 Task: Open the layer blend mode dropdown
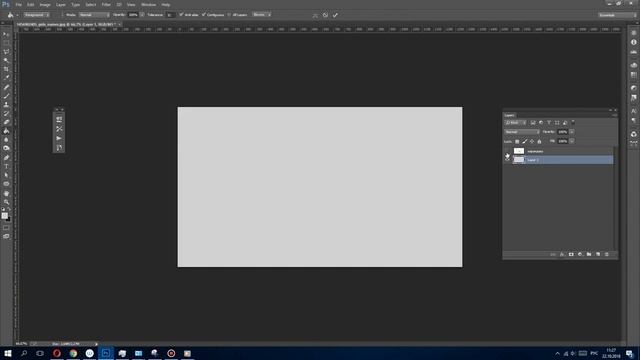pyautogui.click(x=522, y=132)
